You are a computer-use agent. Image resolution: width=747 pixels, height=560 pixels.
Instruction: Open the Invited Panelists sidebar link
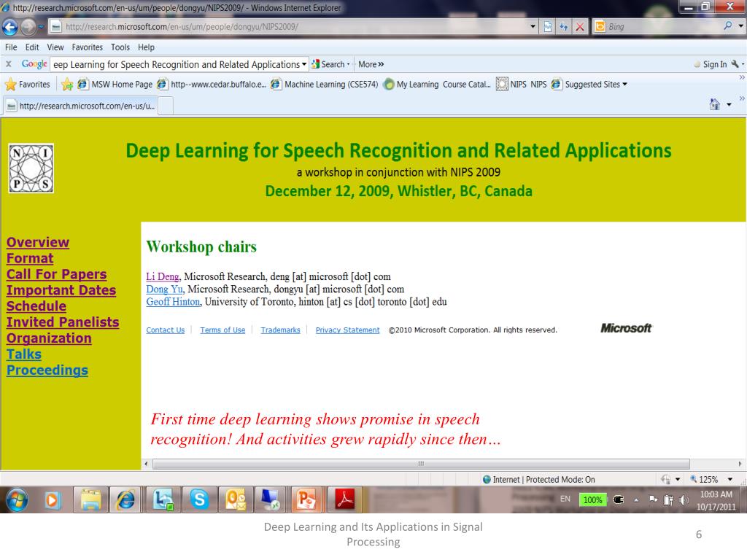pos(63,322)
